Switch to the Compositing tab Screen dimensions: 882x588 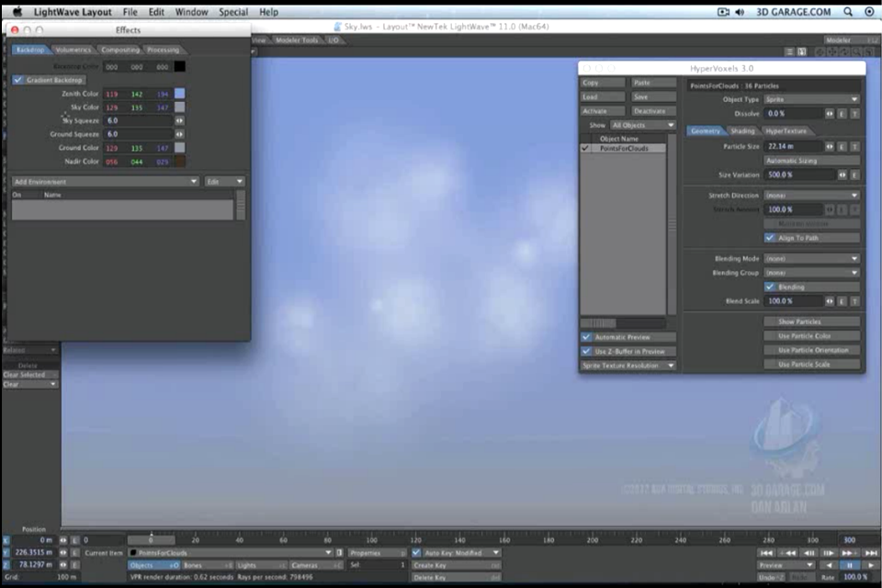(119, 50)
